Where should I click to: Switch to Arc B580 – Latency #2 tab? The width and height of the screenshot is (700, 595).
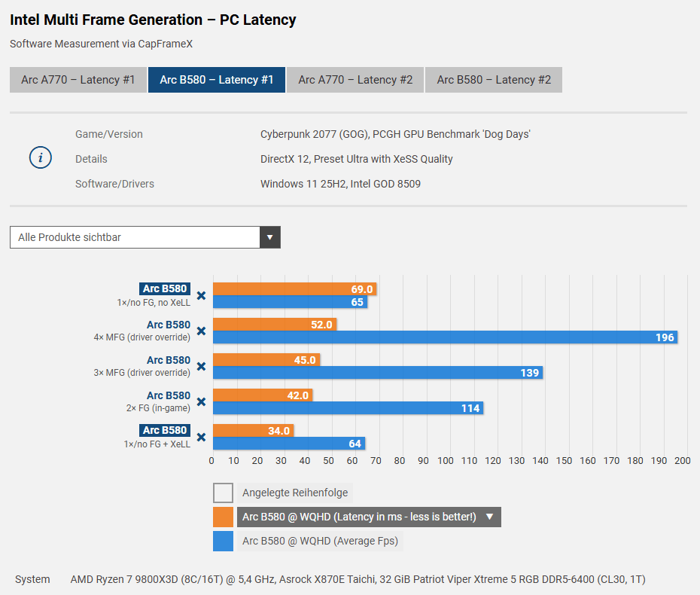pos(494,80)
